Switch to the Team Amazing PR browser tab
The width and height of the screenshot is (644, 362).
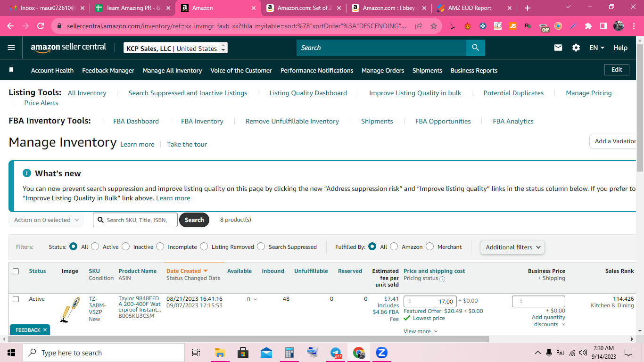click(132, 8)
